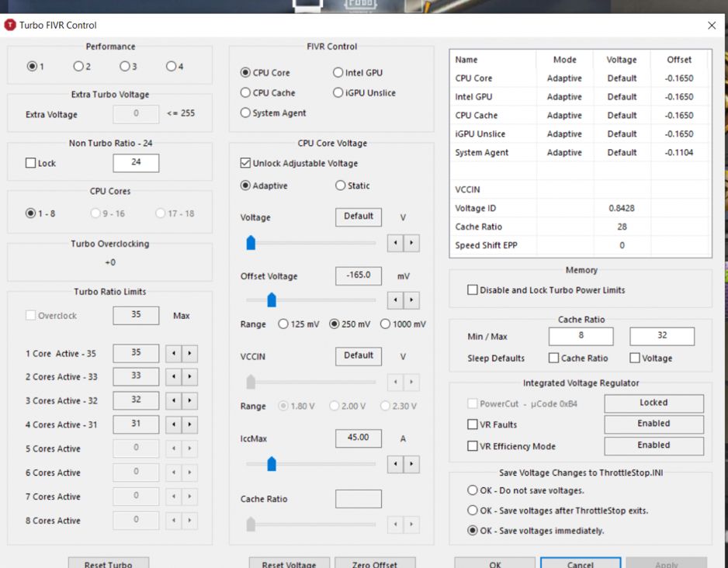Increase Offset Voltage with right arrow
Screen dimensions: 728x568
411,300
